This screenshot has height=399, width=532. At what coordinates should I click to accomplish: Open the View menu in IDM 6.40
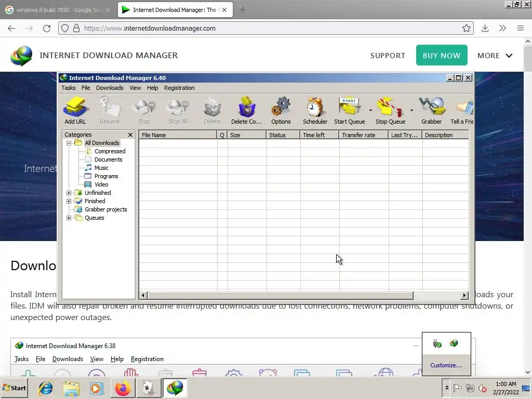click(135, 88)
